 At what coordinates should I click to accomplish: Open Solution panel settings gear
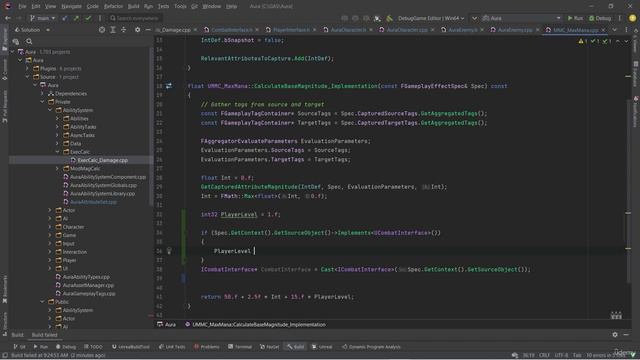(138, 30)
